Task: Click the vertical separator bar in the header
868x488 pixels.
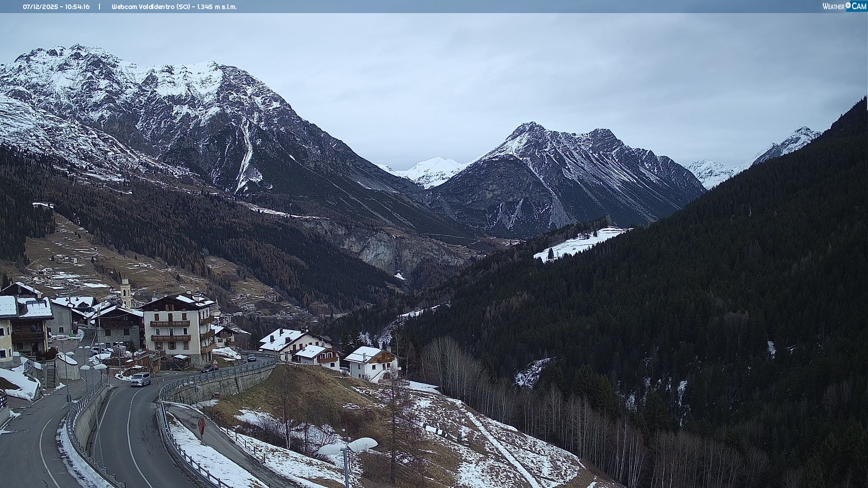Action: 99,7
